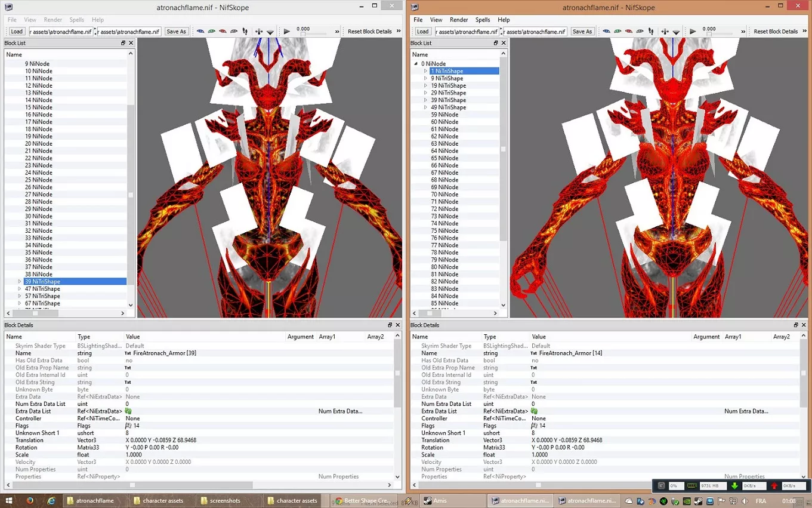Select the green Front view eye icon in right window

pos(617,31)
